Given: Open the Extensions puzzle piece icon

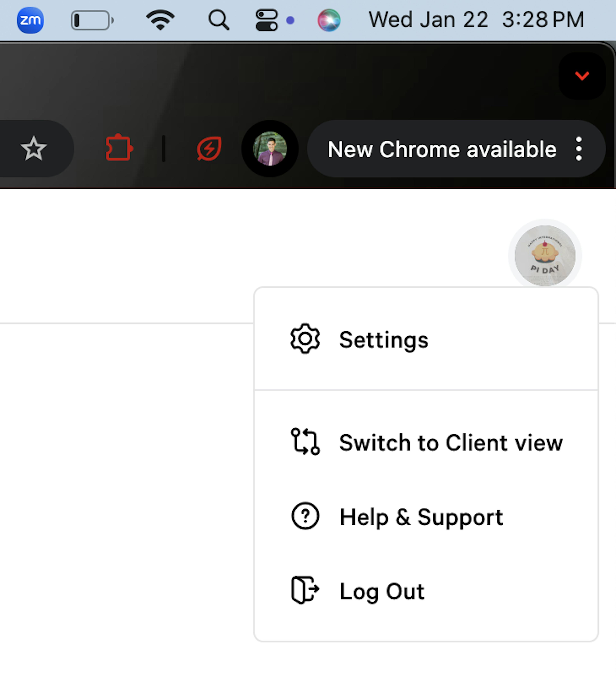Looking at the screenshot, I should (x=119, y=148).
